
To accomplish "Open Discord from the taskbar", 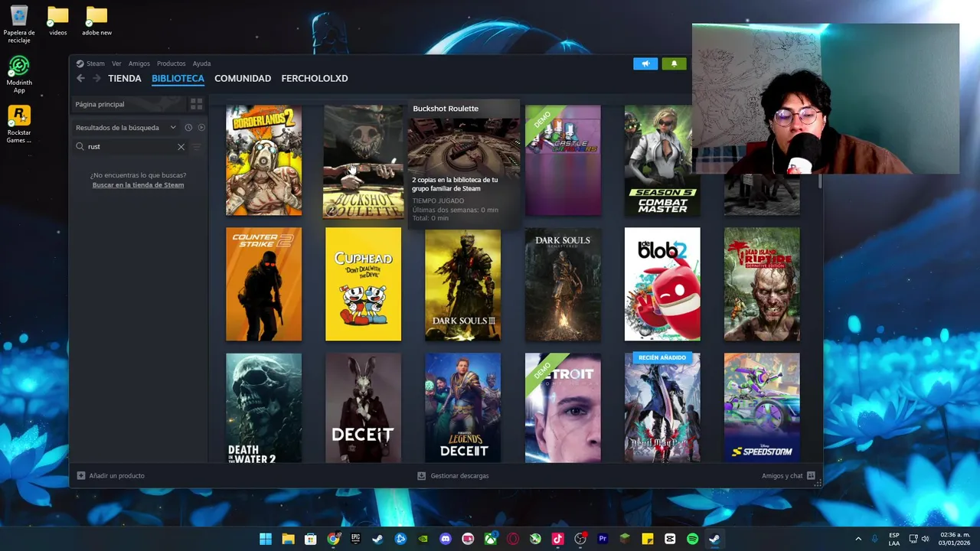I will (x=446, y=539).
